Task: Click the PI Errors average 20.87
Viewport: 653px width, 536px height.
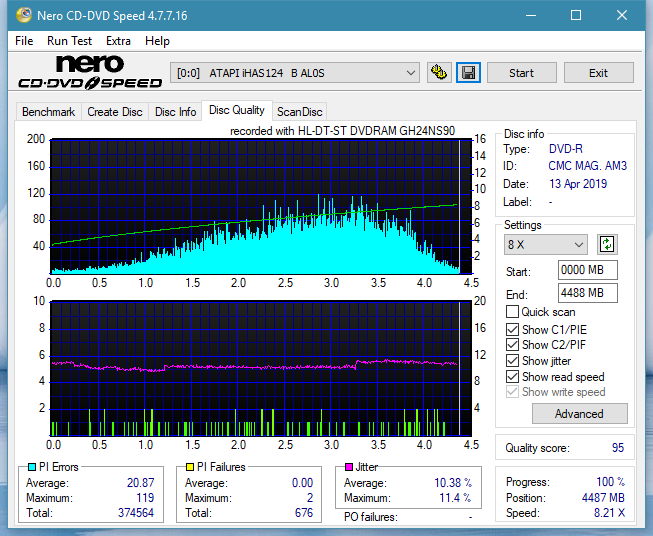Action: [x=140, y=483]
